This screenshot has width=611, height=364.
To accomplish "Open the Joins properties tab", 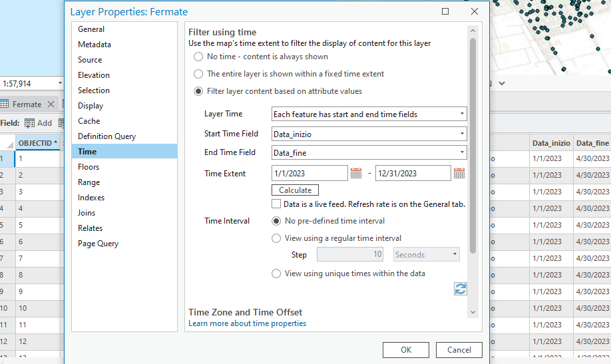I will coord(87,213).
